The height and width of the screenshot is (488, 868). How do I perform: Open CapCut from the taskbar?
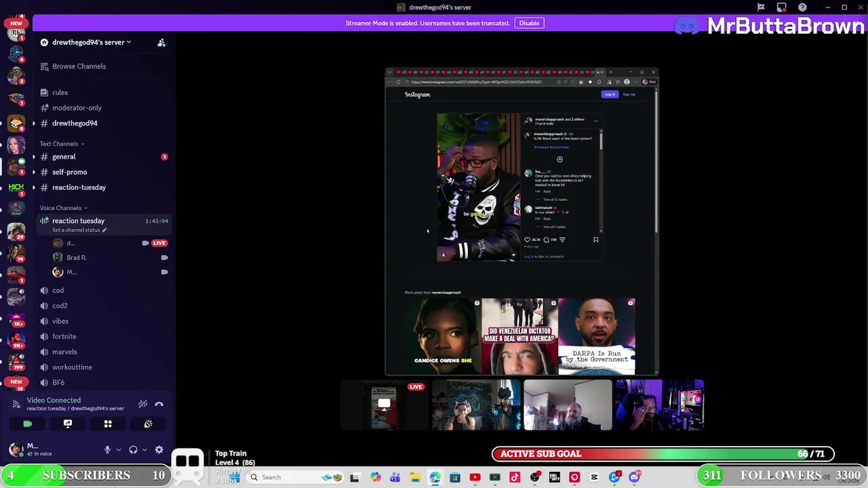pos(595,477)
